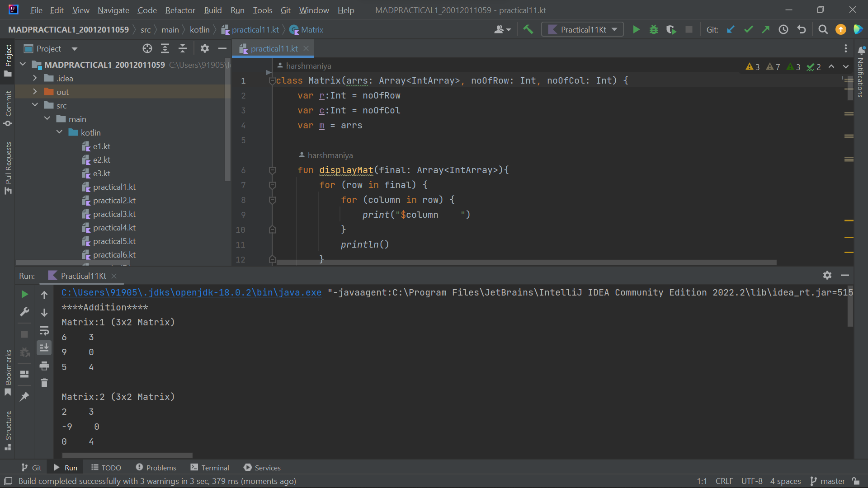
Task: Collapse all items in Project panel
Action: (x=183, y=49)
